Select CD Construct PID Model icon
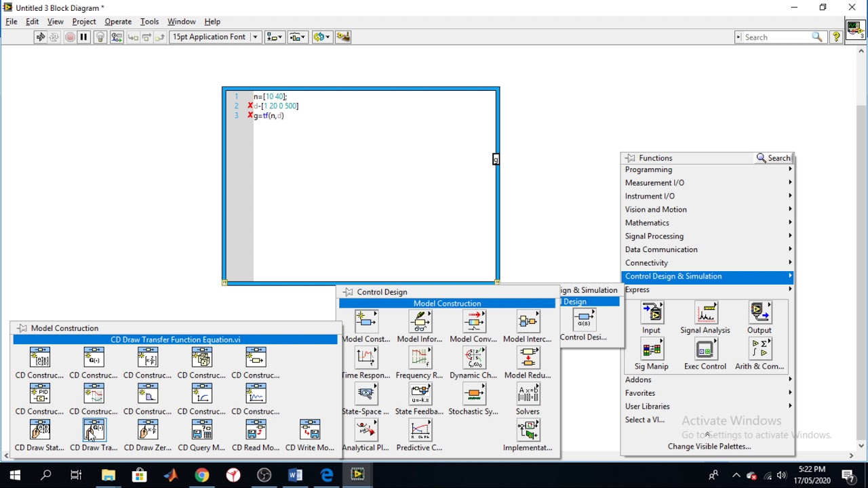This screenshot has width=868, height=488. pos(39,394)
